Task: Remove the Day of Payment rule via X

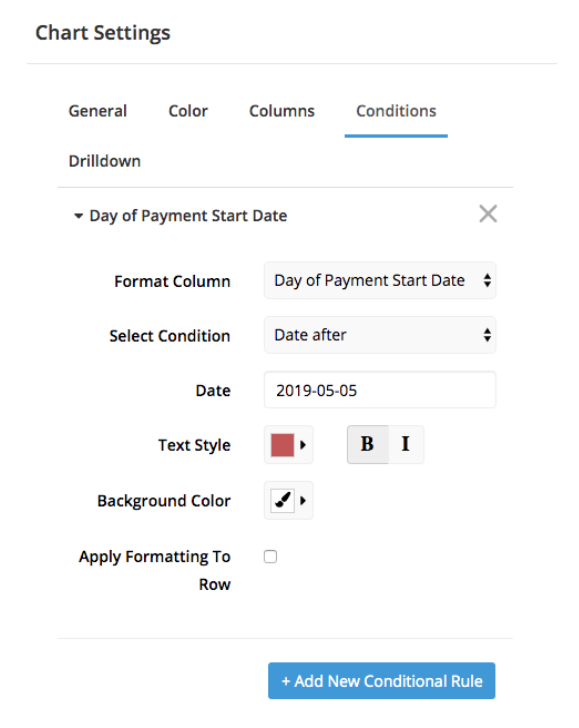Action: pos(488,214)
